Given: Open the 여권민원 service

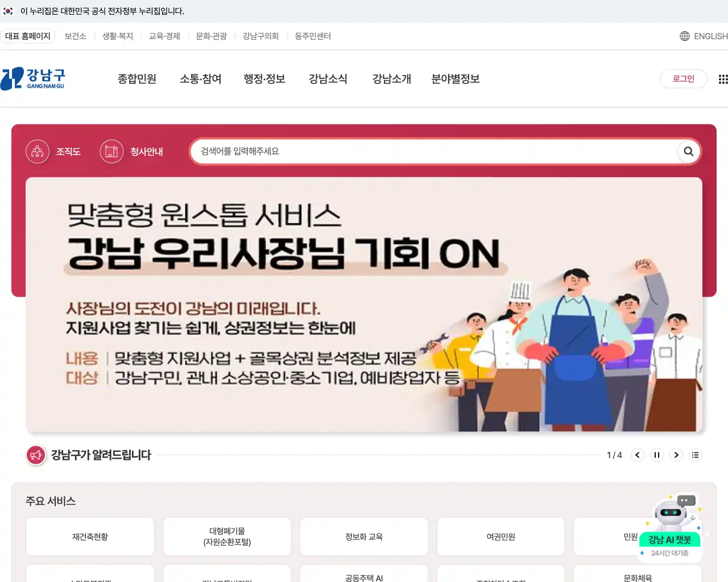Looking at the screenshot, I should (x=501, y=537).
